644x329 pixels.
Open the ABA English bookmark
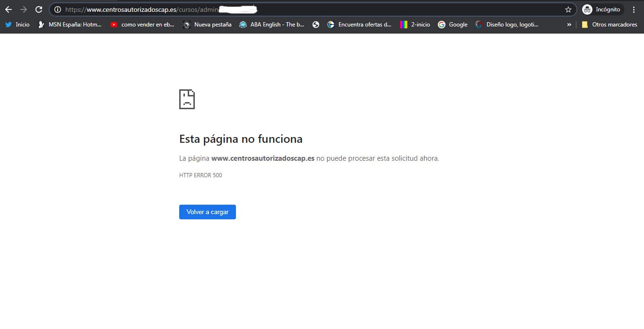[x=272, y=25]
